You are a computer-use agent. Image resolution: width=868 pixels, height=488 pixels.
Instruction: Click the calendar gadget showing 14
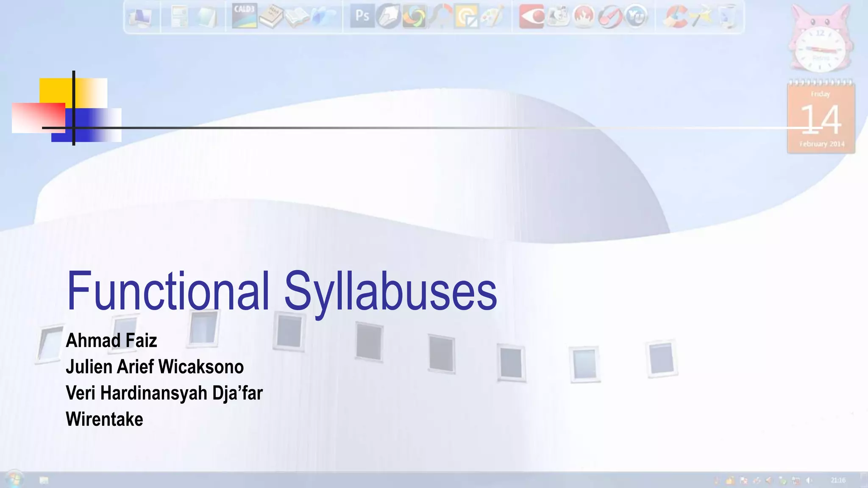click(821, 118)
